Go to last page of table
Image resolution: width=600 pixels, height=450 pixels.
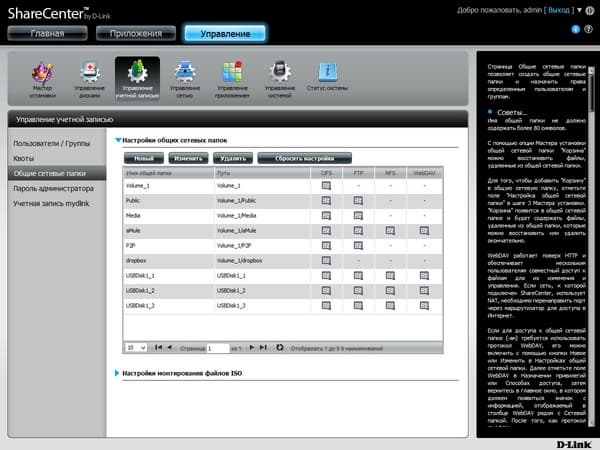[x=263, y=347]
